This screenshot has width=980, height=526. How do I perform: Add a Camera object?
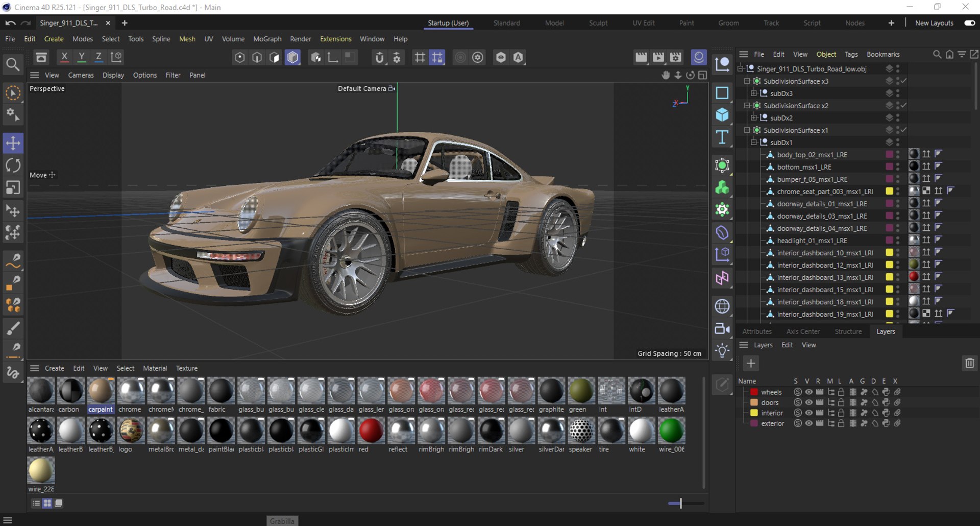point(722,328)
